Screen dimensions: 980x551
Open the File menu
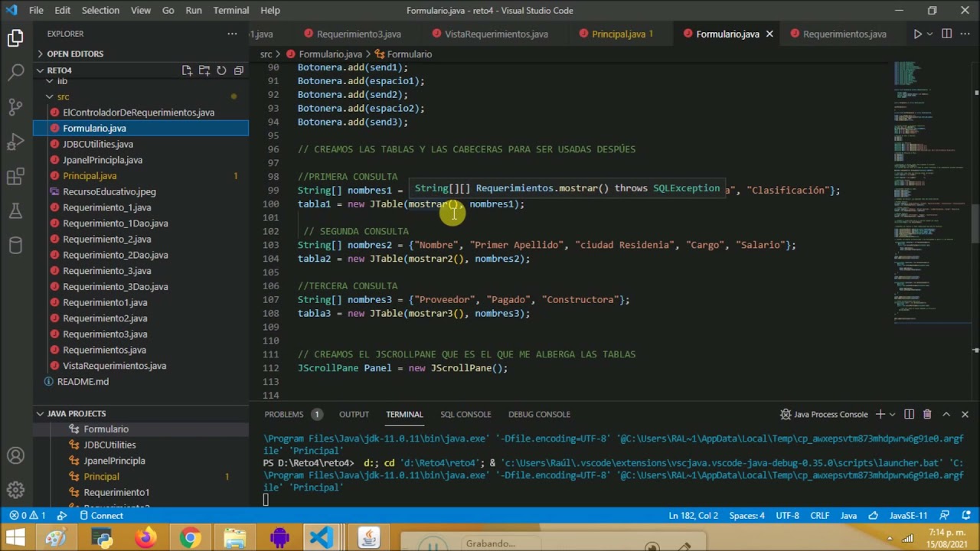click(36, 10)
